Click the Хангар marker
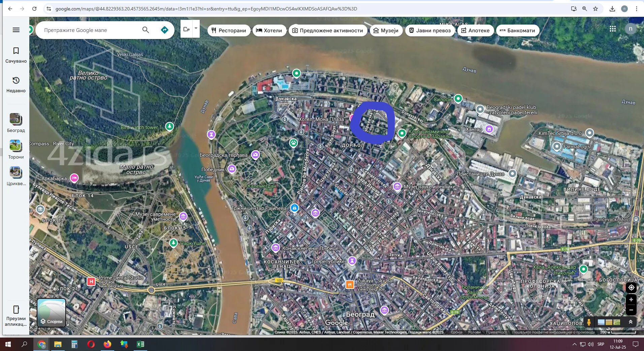 click(489, 129)
